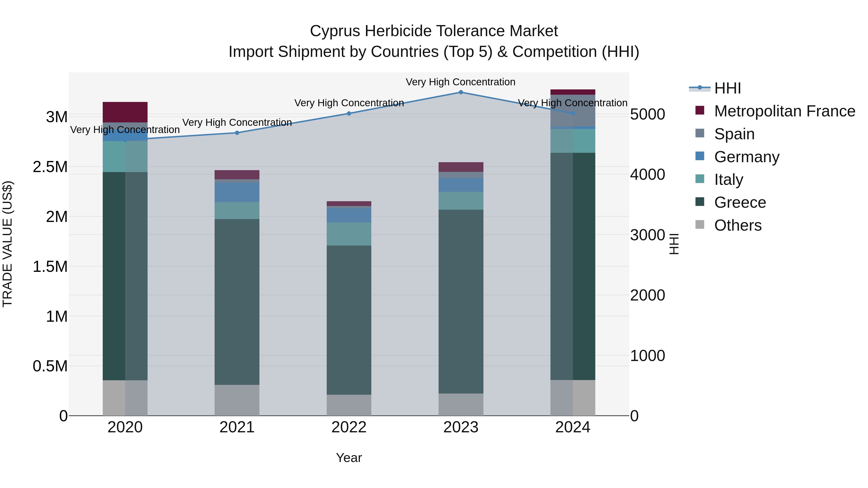Click the Metropolitan France maroon swatch

pos(700,110)
